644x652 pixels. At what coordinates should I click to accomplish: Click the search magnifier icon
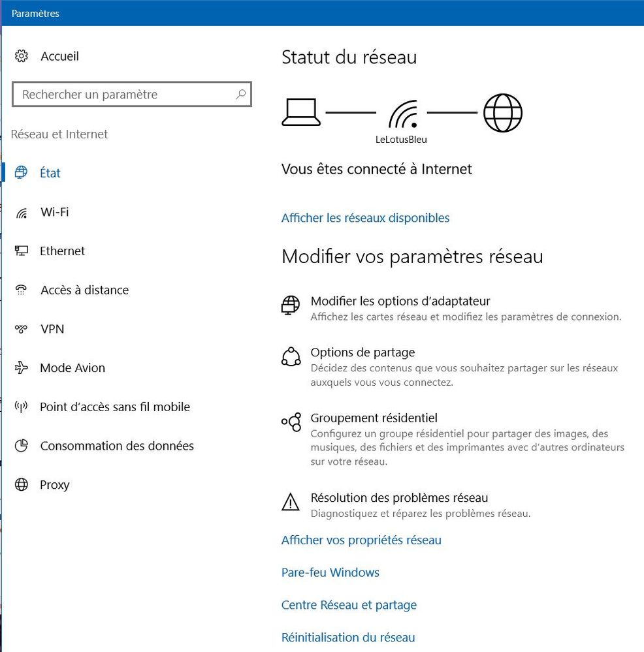pyautogui.click(x=240, y=95)
